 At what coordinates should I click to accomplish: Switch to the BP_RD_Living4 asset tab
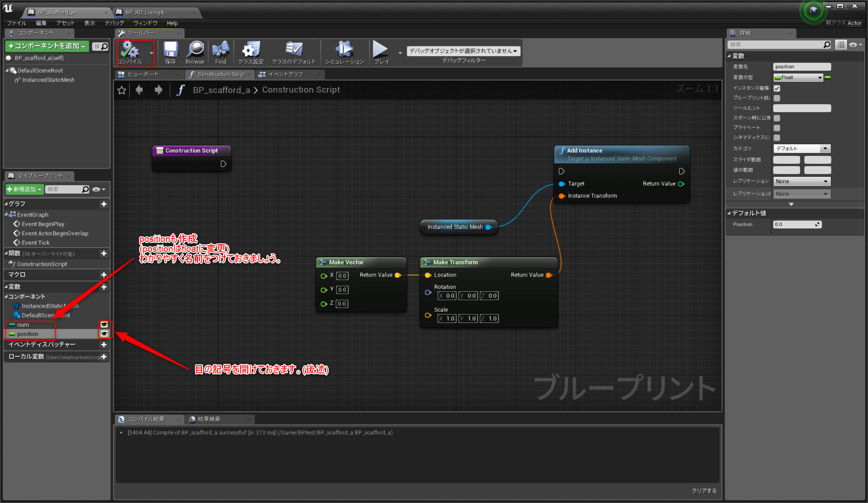[157, 12]
